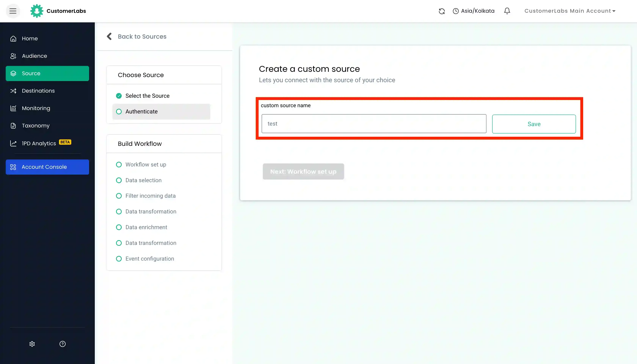637x364 pixels.
Task: Open Audience section
Action: pos(47,56)
